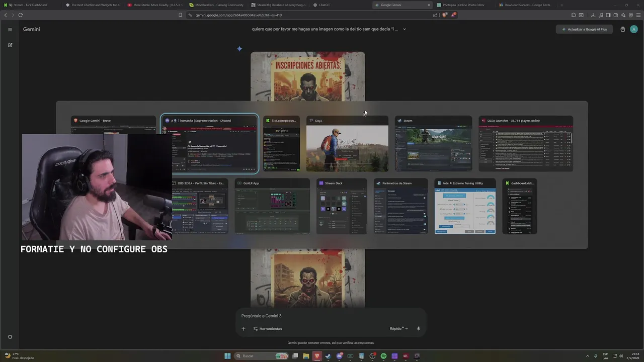Open Brave browser taskbar icon

317,356
